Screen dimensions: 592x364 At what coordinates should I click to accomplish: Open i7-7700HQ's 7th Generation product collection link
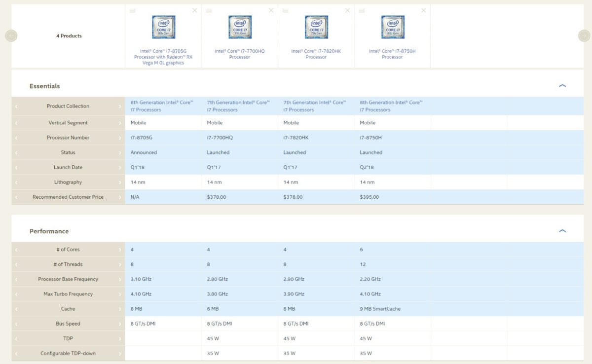[238, 106]
